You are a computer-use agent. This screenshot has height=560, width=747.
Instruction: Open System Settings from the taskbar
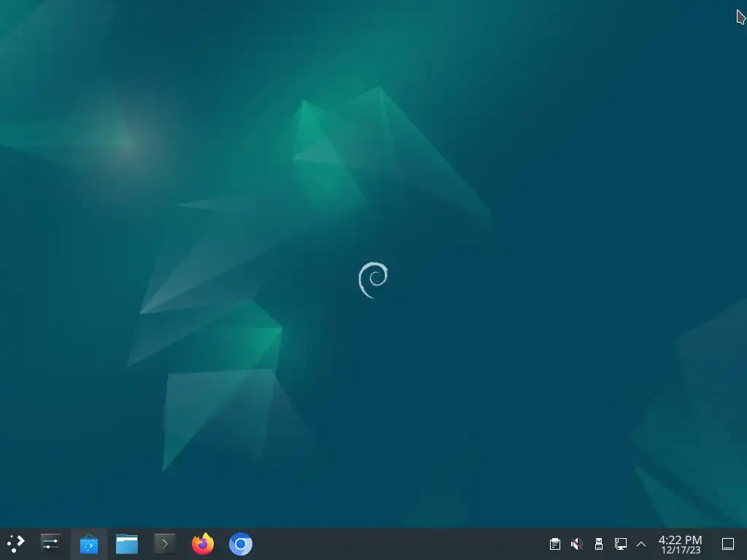tap(50, 543)
